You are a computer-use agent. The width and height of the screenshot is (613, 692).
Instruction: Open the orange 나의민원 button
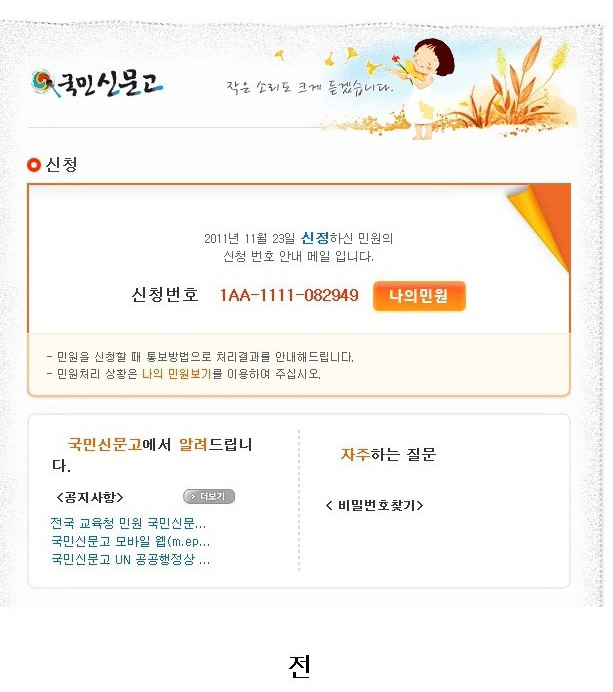[419, 296]
